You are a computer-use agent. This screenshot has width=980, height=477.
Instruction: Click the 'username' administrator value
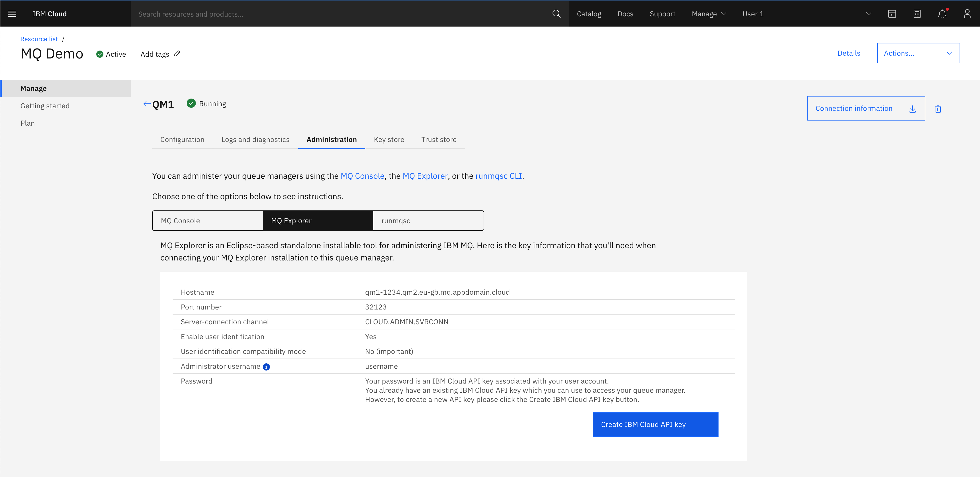pos(381,366)
